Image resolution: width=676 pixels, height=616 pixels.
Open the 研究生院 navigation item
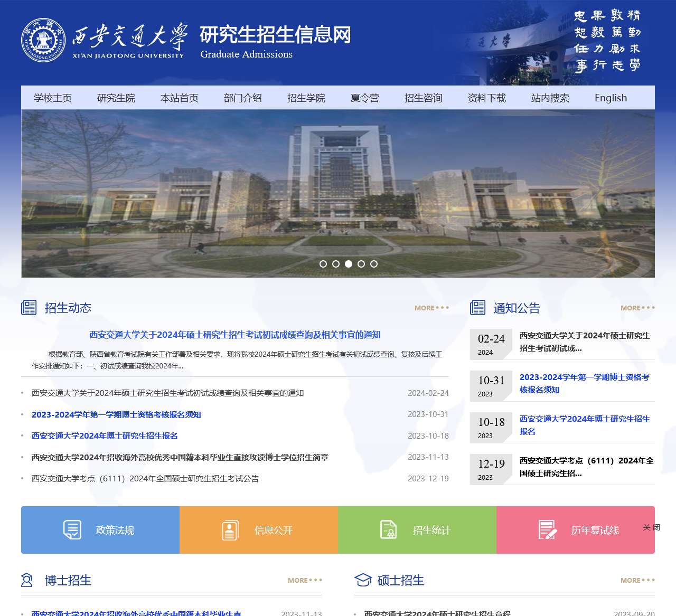116,98
